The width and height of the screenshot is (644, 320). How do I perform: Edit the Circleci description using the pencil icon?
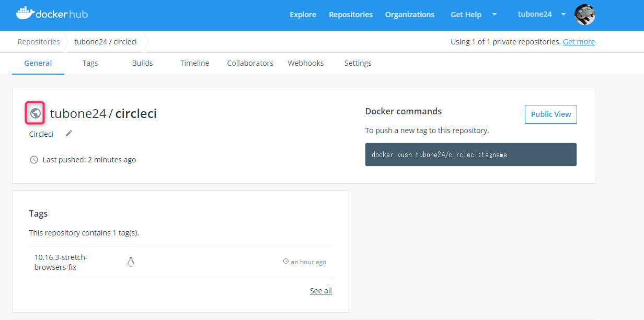(x=68, y=134)
